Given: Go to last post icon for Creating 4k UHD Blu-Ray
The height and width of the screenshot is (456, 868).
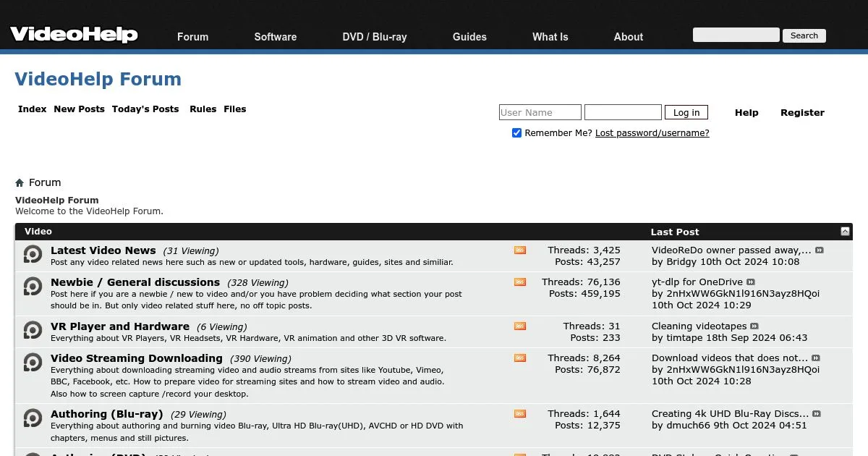Looking at the screenshot, I should pos(817,414).
